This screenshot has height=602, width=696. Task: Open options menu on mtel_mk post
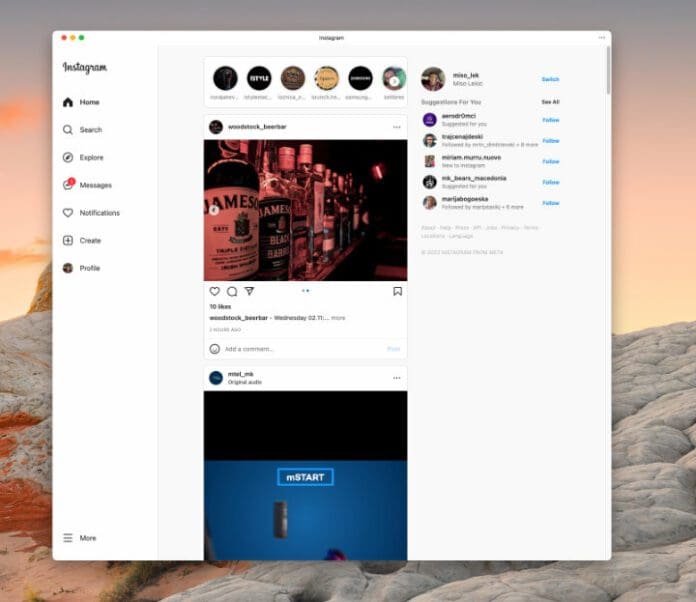397,378
